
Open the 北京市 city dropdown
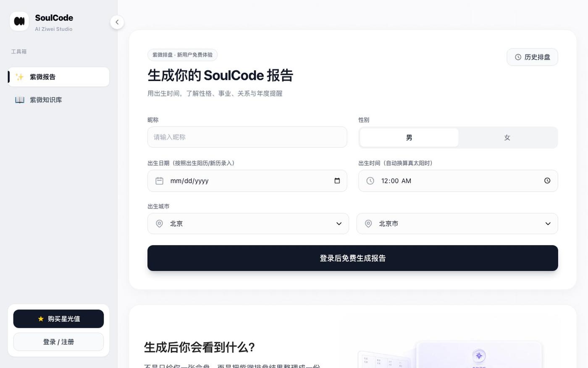coord(457,224)
